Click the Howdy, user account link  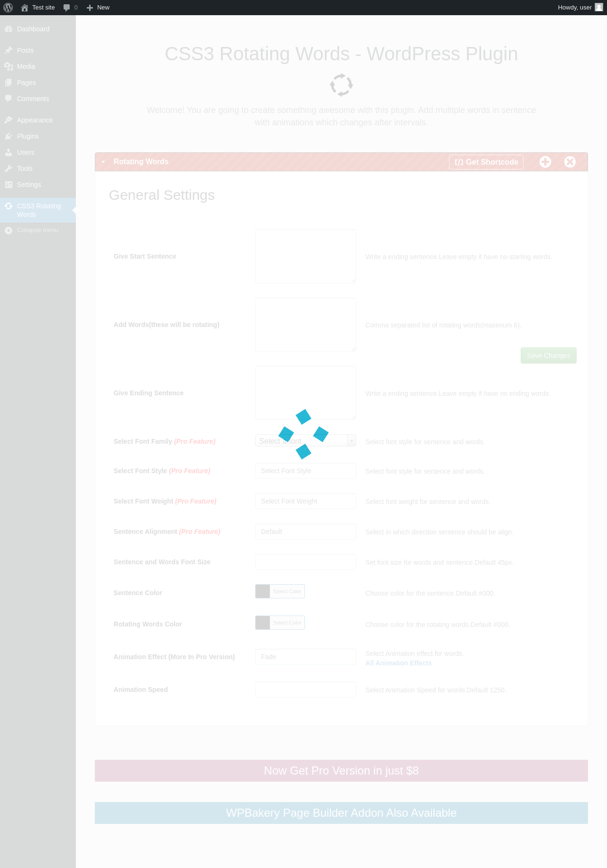580,8
